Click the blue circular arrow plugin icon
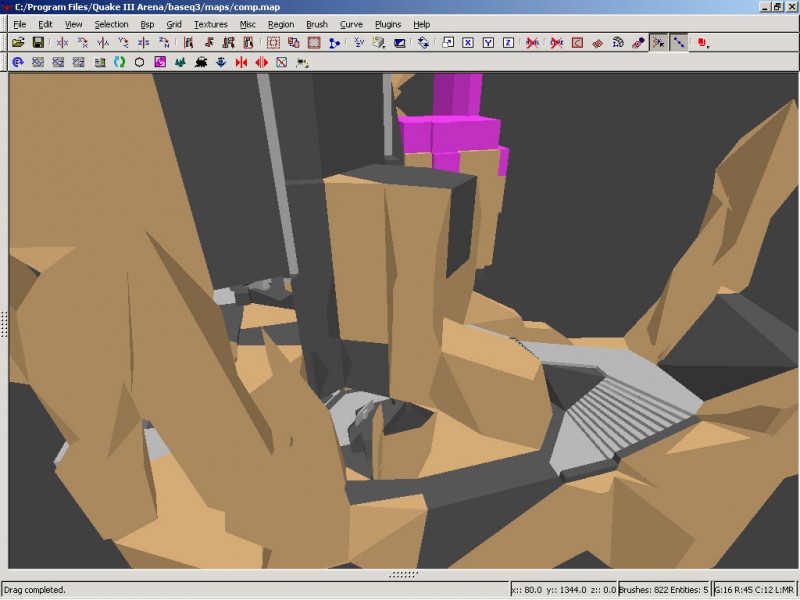The height and width of the screenshot is (600, 800). 18,62
